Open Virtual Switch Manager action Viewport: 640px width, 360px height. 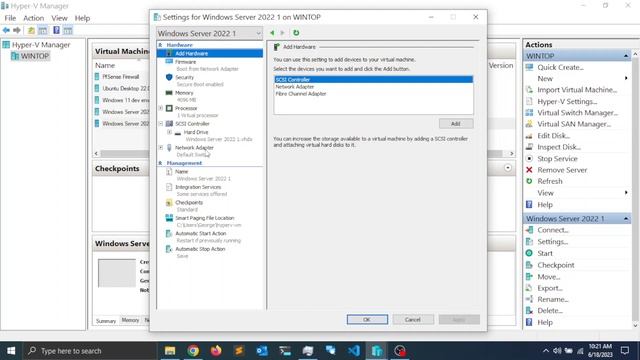[578, 113]
